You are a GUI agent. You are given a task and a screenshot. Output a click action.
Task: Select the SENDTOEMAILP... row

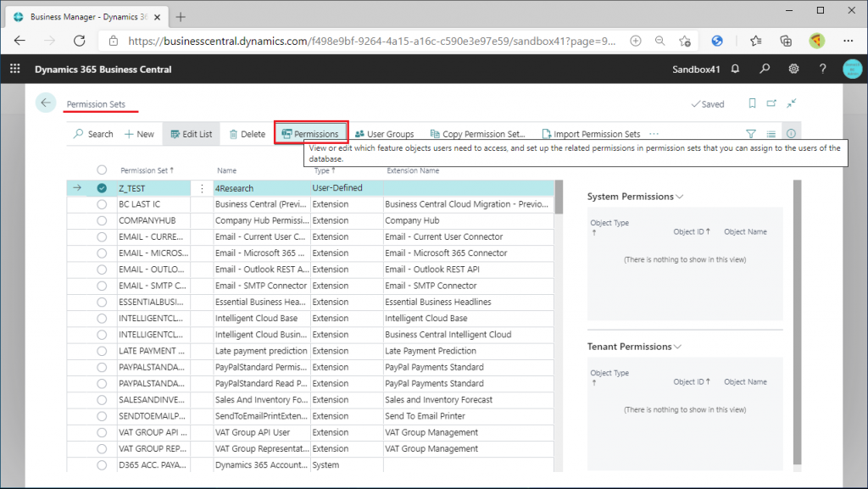[102, 416]
